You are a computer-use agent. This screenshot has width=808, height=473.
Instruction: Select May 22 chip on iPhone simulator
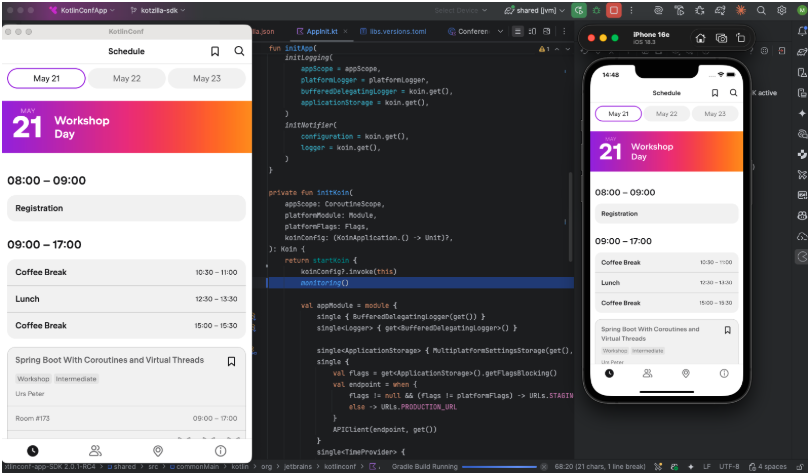tap(666, 114)
